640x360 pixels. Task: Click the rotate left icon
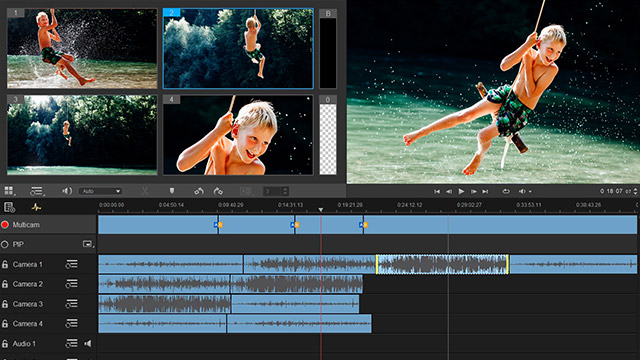click(x=199, y=191)
